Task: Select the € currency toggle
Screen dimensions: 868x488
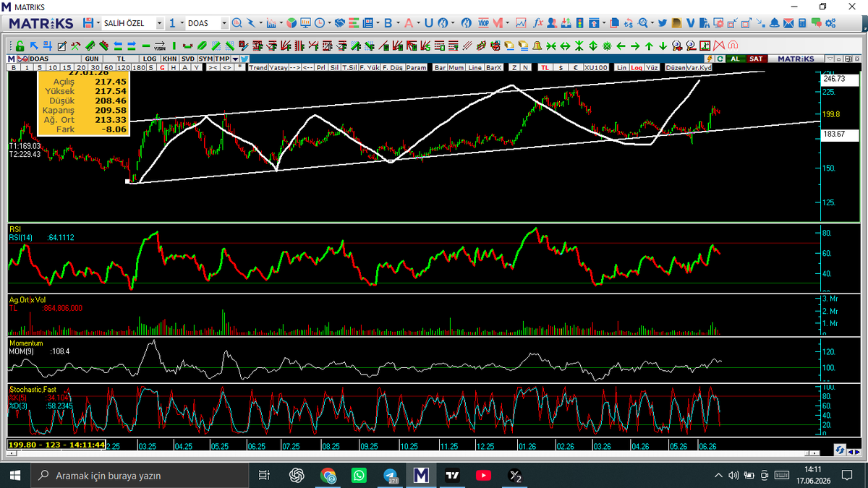Action: click(x=576, y=67)
